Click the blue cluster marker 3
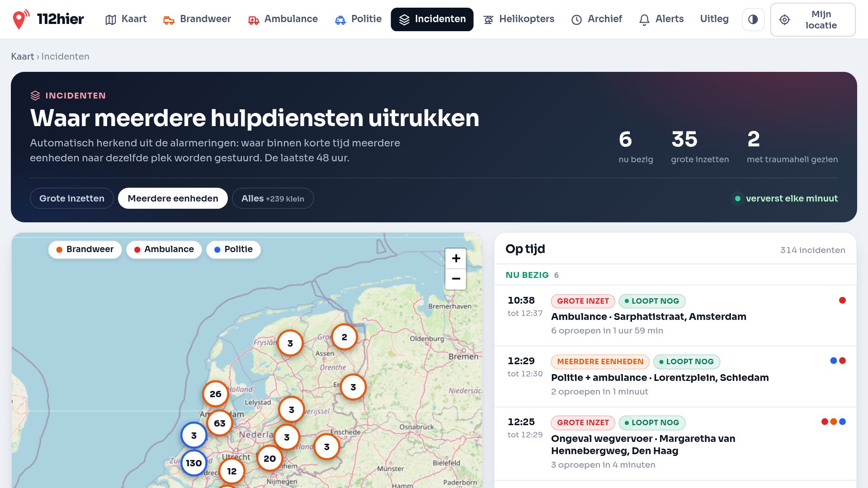 [194, 435]
